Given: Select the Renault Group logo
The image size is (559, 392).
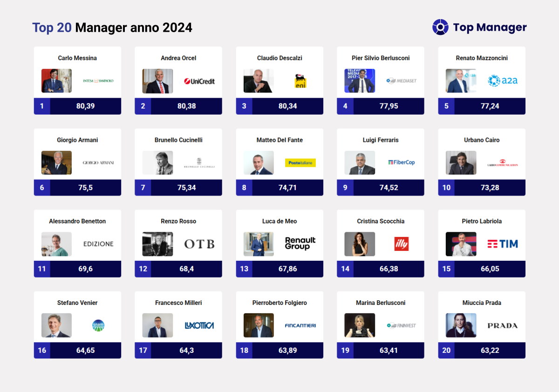Looking at the screenshot, I should 300,243.
